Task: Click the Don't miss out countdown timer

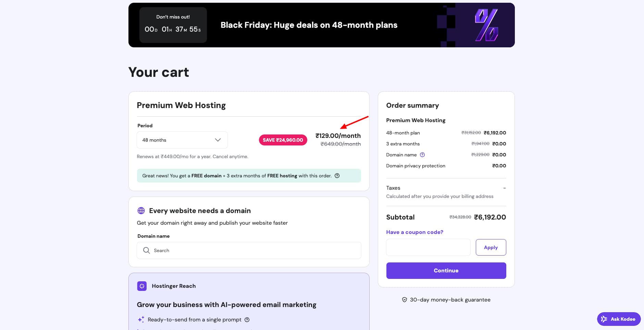Action: point(173,25)
